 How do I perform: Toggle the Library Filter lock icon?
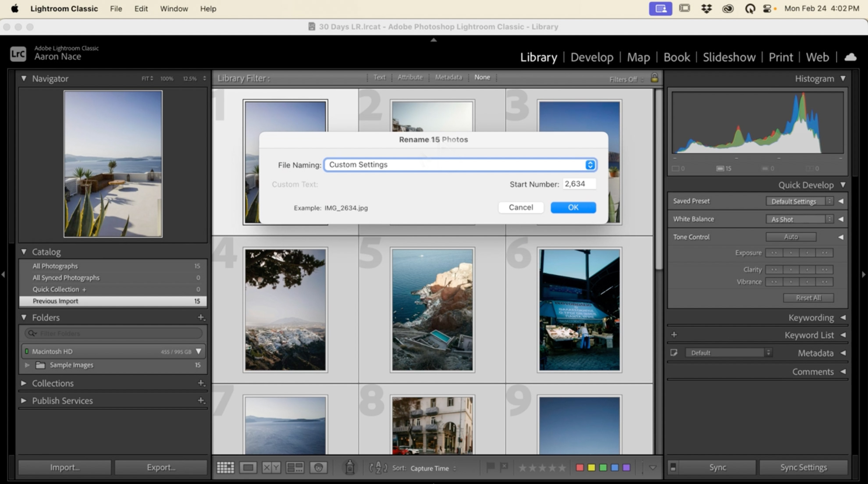[654, 78]
